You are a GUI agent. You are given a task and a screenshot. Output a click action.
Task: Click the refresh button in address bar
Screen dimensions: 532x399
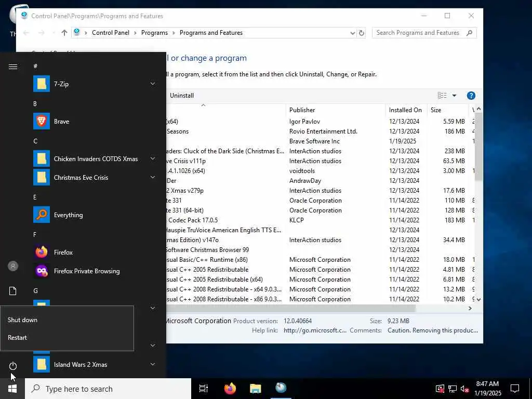(x=362, y=33)
